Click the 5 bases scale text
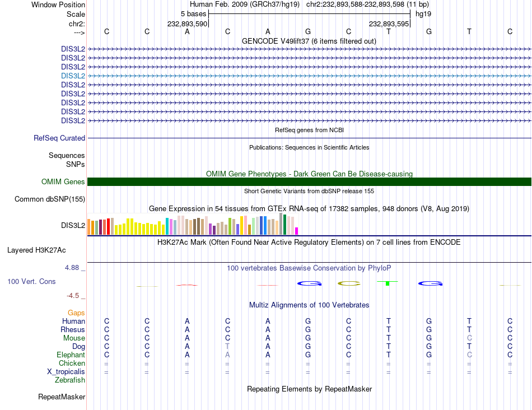The height and width of the screenshot is (410, 532). point(193,14)
